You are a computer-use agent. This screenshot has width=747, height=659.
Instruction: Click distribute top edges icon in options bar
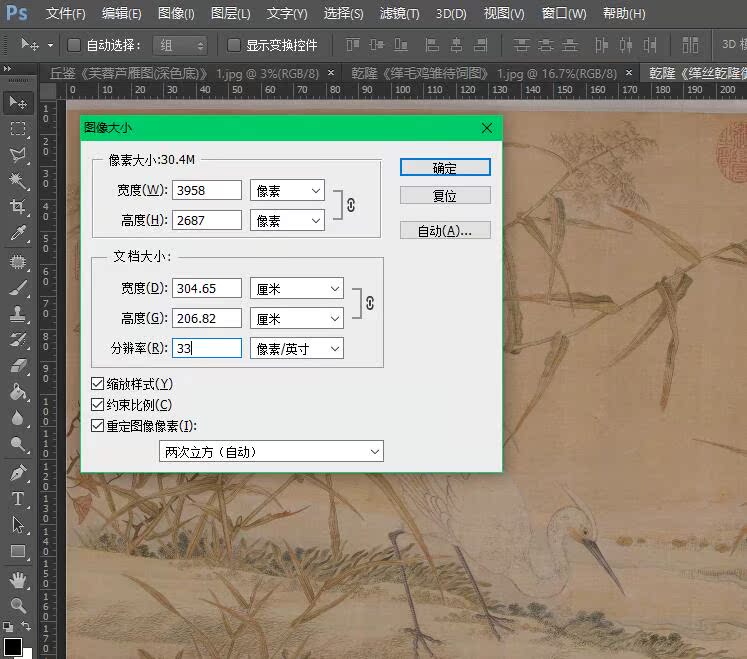click(521, 45)
